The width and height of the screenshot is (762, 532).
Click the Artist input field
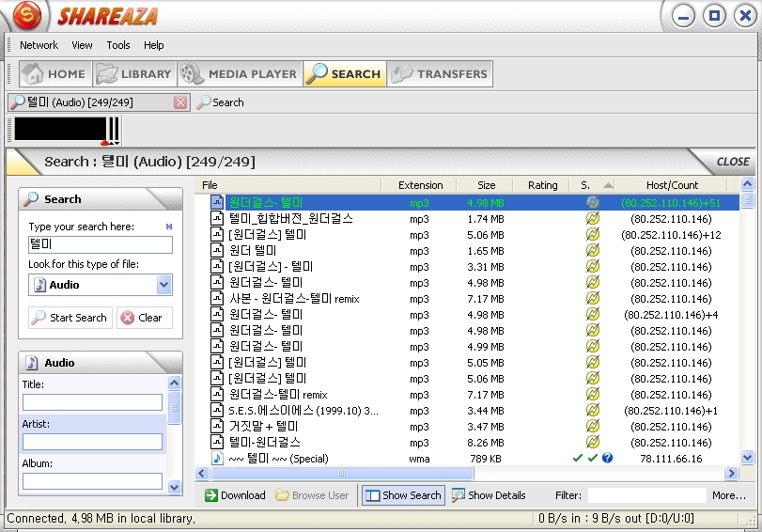pyautogui.click(x=92, y=442)
